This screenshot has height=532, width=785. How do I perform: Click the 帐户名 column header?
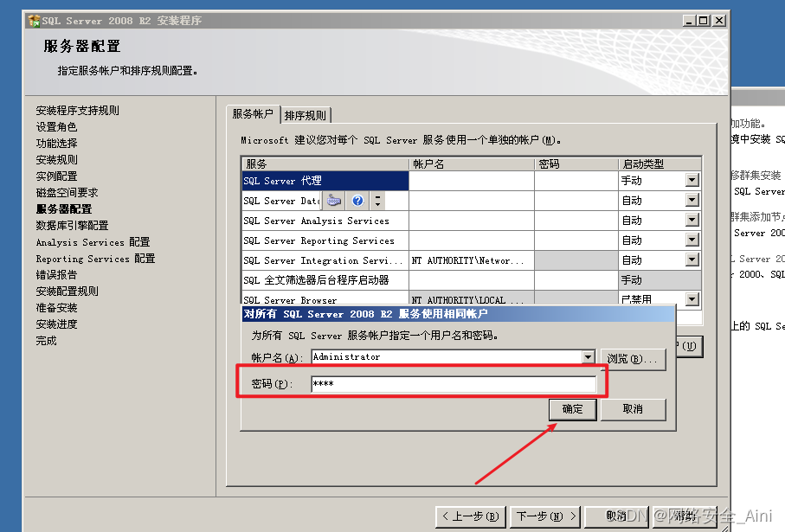pyautogui.click(x=472, y=164)
